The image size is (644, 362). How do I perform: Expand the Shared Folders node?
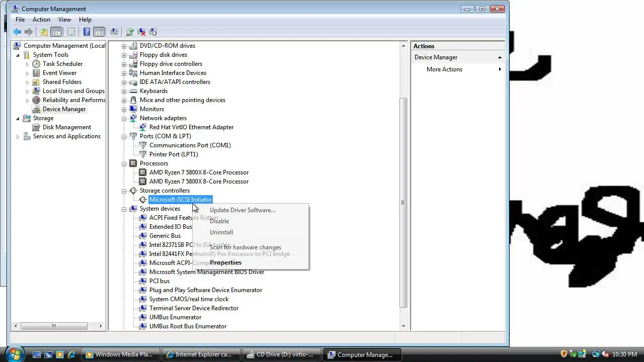click(28, 82)
